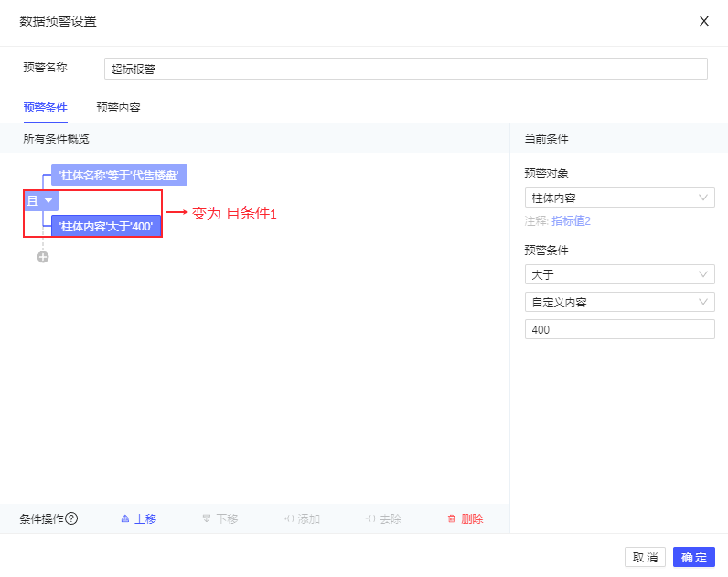728x577 pixels.
Task: Click the 去除 condition action
Action: tap(383, 518)
